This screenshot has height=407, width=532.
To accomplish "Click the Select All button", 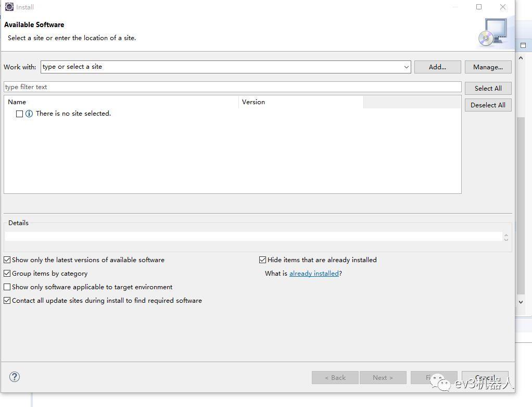I will click(x=488, y=88).
